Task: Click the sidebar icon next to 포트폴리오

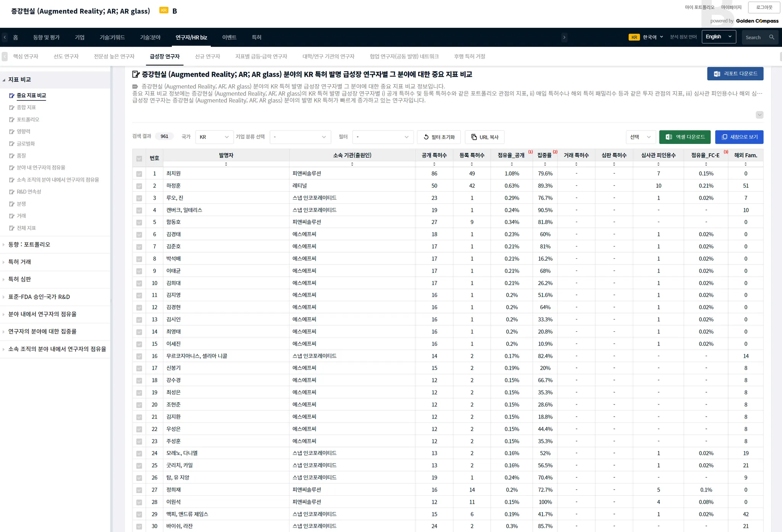Action: click(x=12, y=120)
